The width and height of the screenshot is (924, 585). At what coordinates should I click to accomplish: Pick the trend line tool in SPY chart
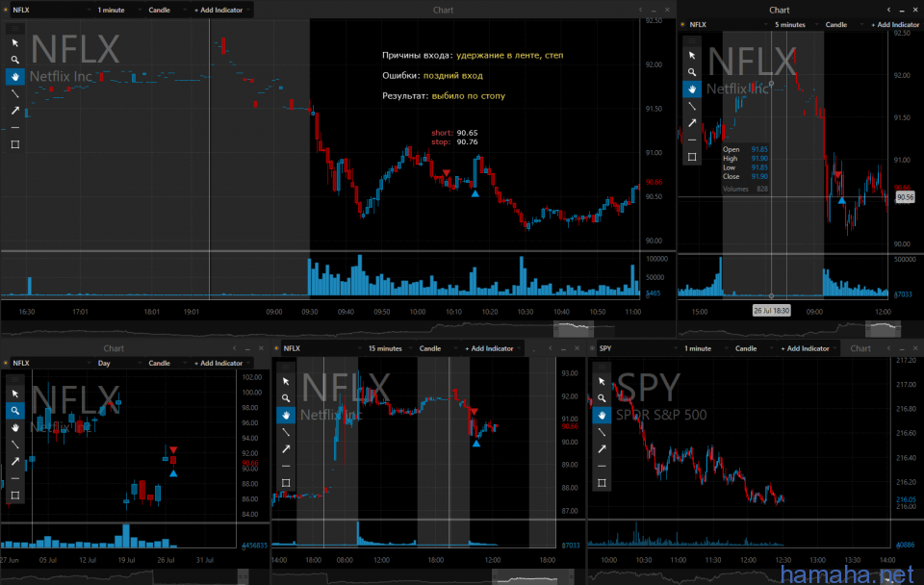click(x=602, y=432)
